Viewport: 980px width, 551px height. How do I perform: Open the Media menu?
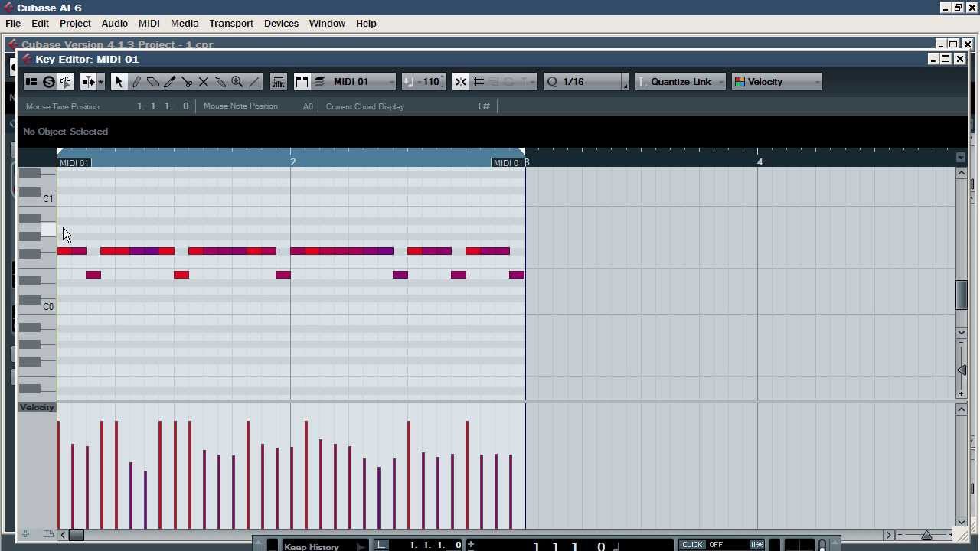point(185,23)
